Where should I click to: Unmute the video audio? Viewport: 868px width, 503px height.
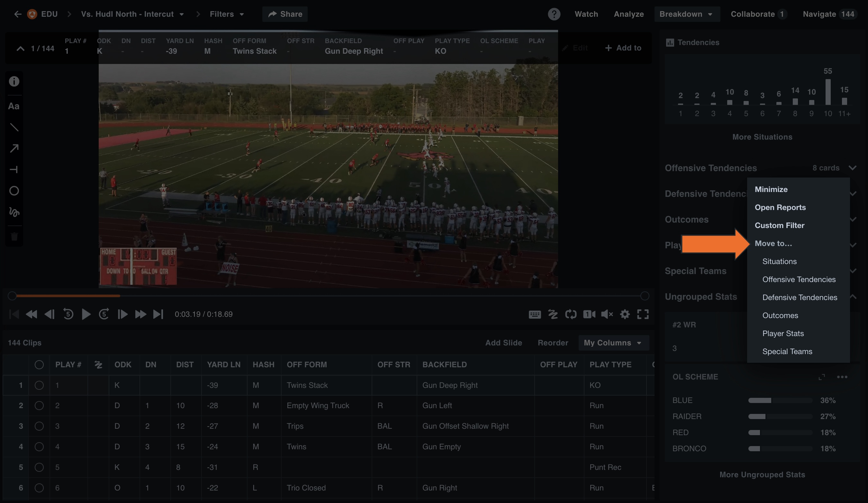click(607, 314)
